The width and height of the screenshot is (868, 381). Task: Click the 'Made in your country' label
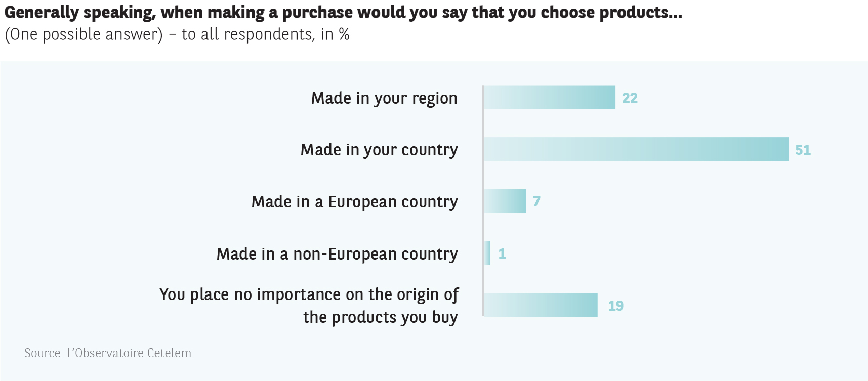(379, 150)
